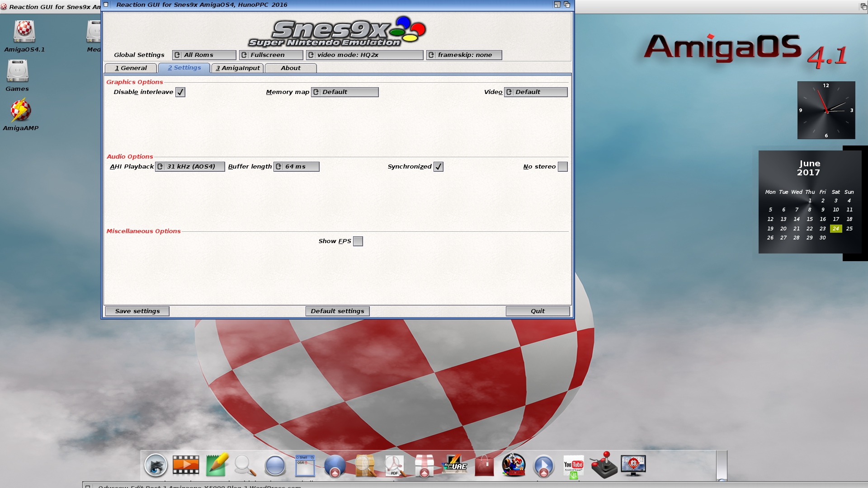Click the blue glass orb dock icon
This screenshot has height=488, width=868.
point(275,465)
